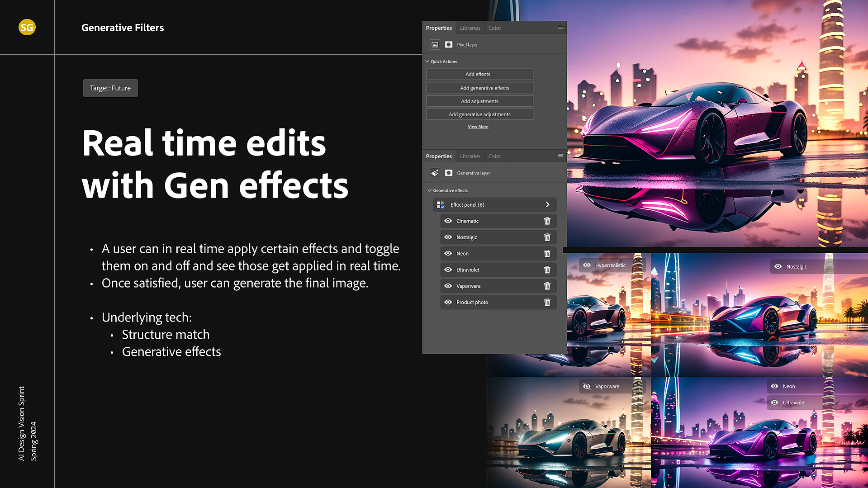Click the Add adjustments button
This screenshot has height=488, width=868.
pos(479,101)
